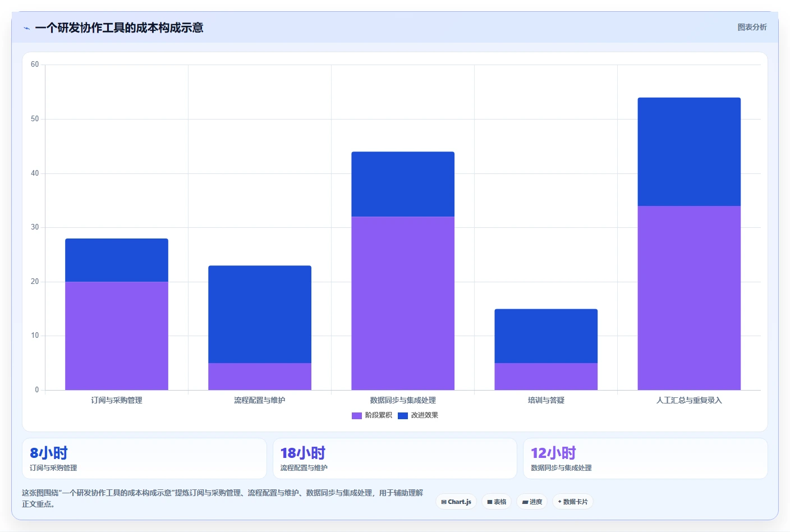Click the icon in the 进度 tag

(525, 502)
